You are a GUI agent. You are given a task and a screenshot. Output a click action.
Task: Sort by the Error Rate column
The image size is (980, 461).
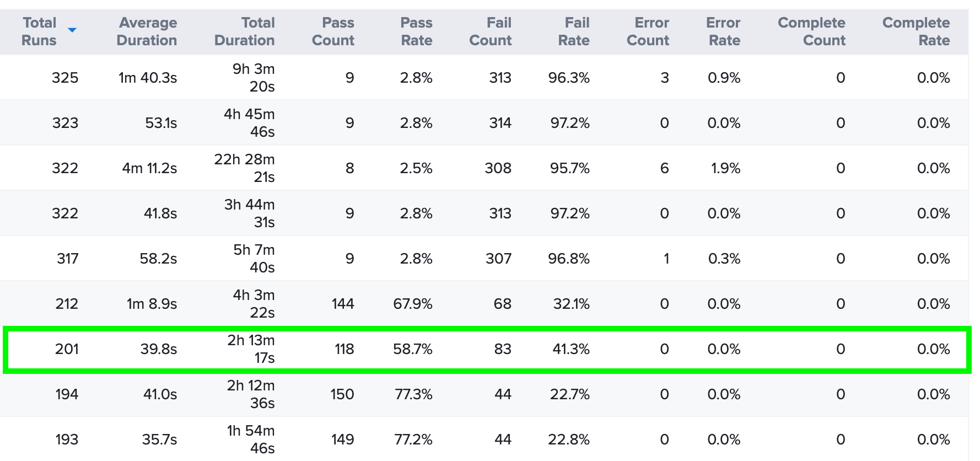(x=723, y=31)
